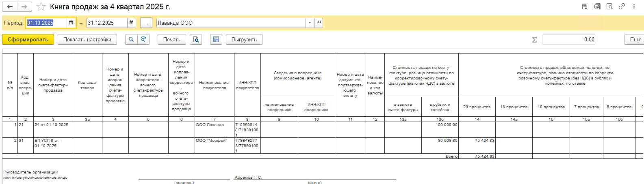The height and width of the screenshot is (184, 644).
Task: Open the Лаванда ООО organization card
Action: [319, 23]
